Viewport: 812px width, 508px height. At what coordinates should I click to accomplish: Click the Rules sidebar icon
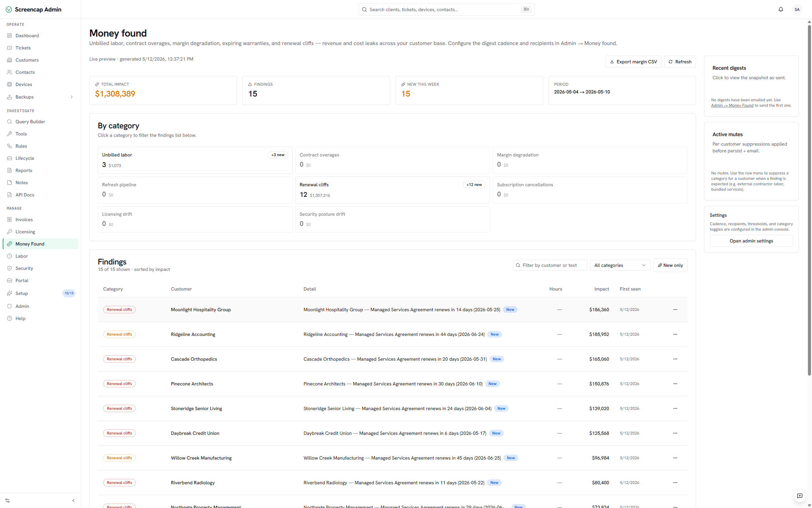coord(9,146)
